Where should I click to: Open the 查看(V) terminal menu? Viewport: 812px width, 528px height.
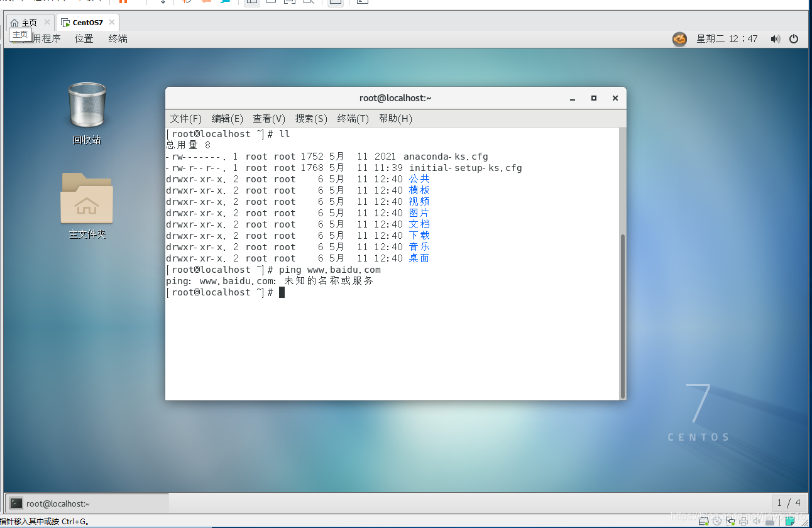pos(269,118)
